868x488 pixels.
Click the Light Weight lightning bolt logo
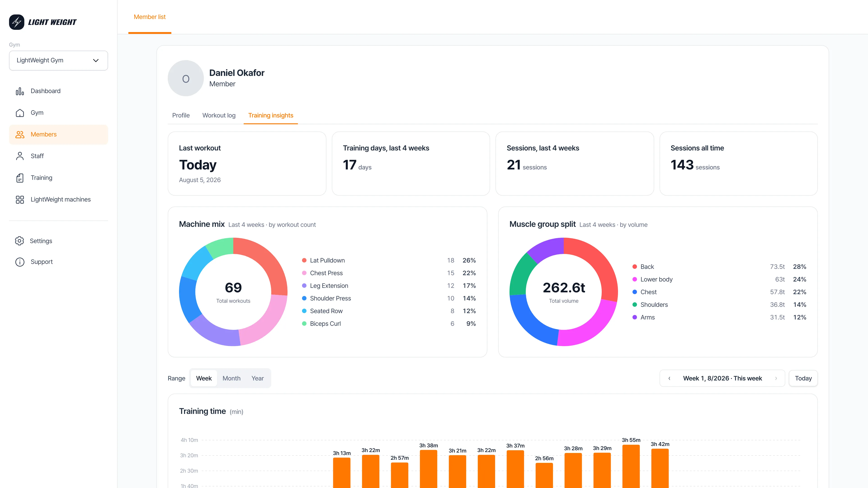tap(17, 22)
